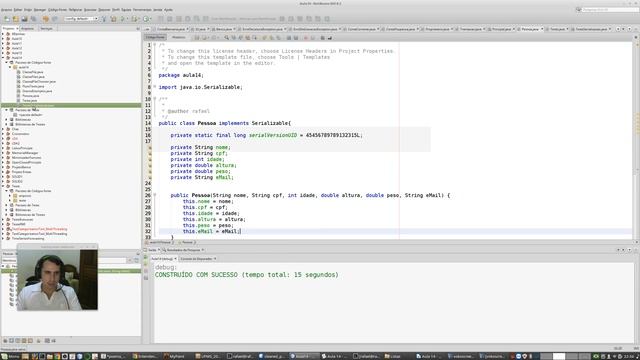The width and height of the screenshot is (640, 360).
Task: Click the red stop icon beside output window
Action: (x=146, y=271)
